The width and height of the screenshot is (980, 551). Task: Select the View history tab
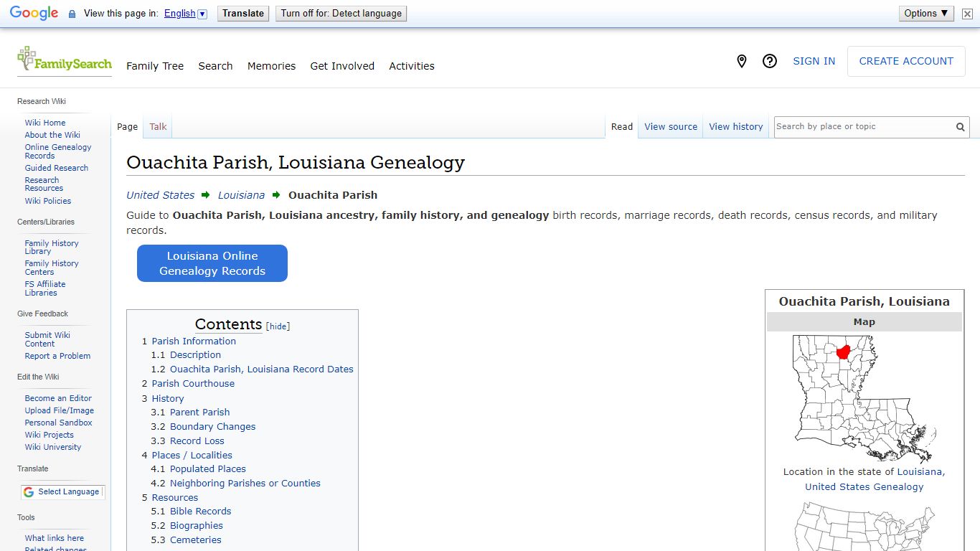click(x=736, y=127)
